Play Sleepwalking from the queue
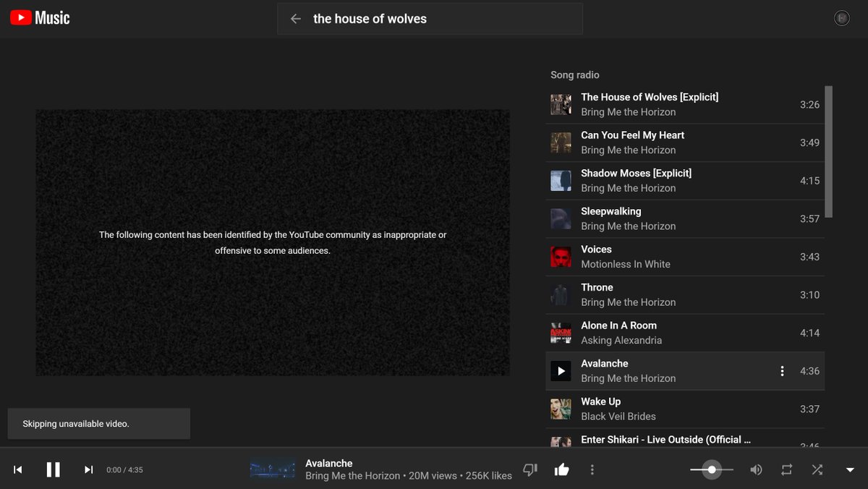 point(685,218)
